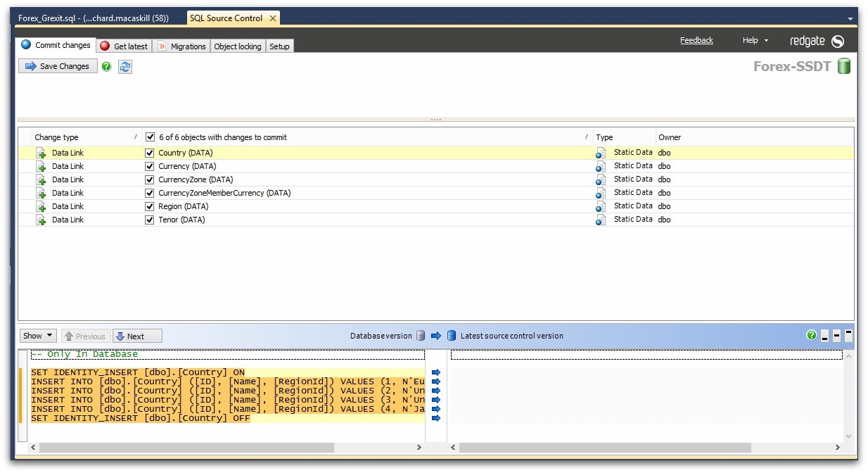The height and width of the screenshot is (473, 868).
Task: Click the refresh icon in the toolbar
Action: pyautogui.click(x=125, y=66)
